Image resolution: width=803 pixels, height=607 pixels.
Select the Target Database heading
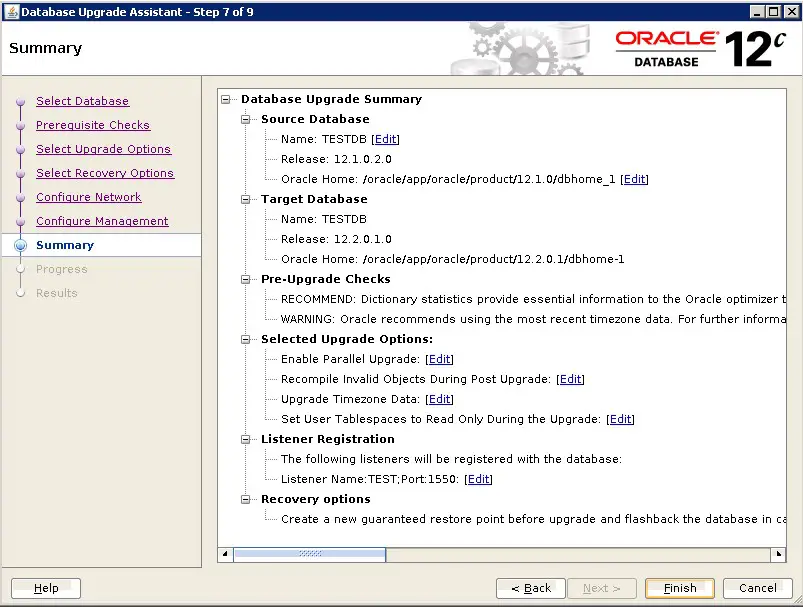tap(314, 199)
